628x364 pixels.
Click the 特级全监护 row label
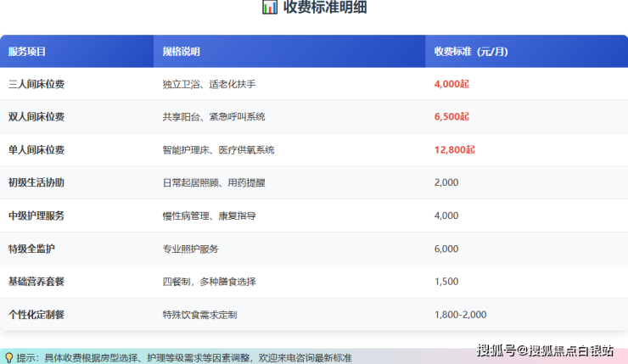point(31,249)
